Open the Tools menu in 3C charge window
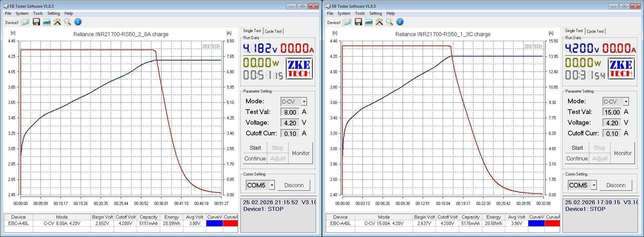This screenshot has height=237, width=644. pos(360,13)
